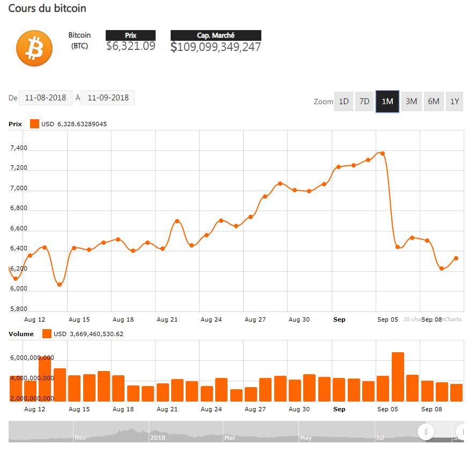This screenshot has height=451, width=476.
Task: Switch zoom range to 7D
Action: [364, 101]
